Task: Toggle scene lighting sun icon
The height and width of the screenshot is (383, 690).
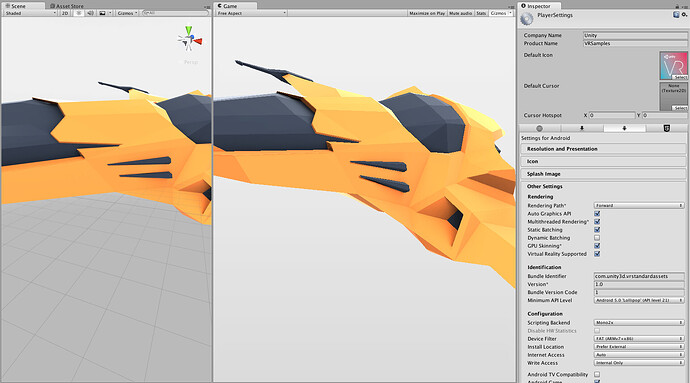Action: [x=79, y=13]
